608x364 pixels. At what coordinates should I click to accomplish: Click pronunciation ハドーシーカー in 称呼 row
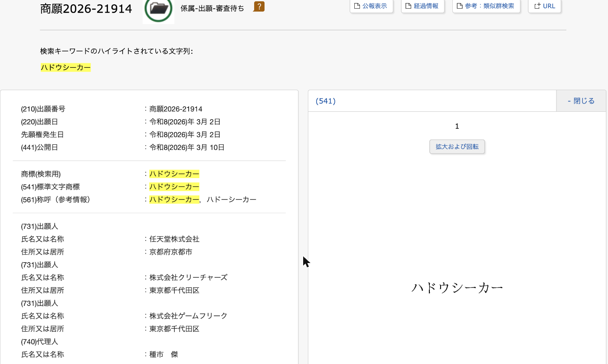pyautogui.click(x=232, y=200)
